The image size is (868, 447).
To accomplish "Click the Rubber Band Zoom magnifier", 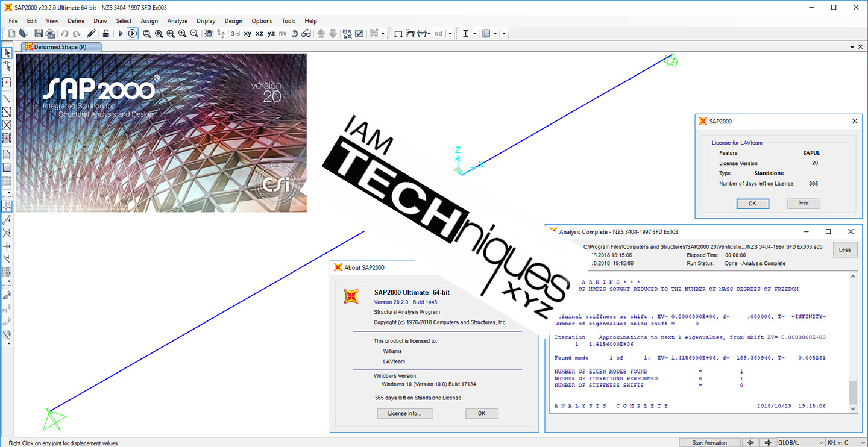I will point(147,34).
